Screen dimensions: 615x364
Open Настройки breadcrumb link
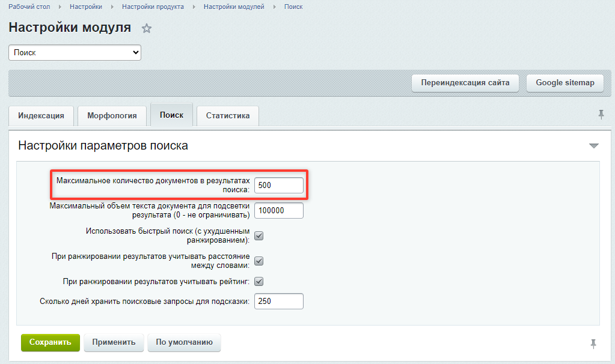[x=86, y=7]
